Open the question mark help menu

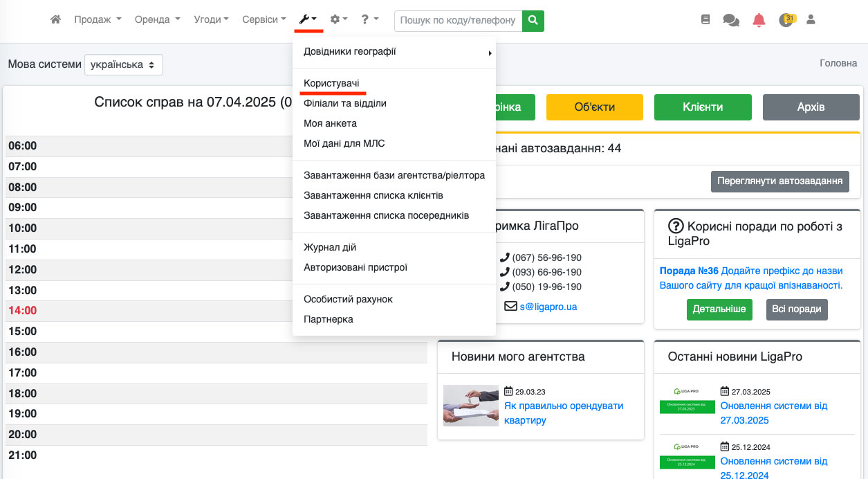coord(369,20)
